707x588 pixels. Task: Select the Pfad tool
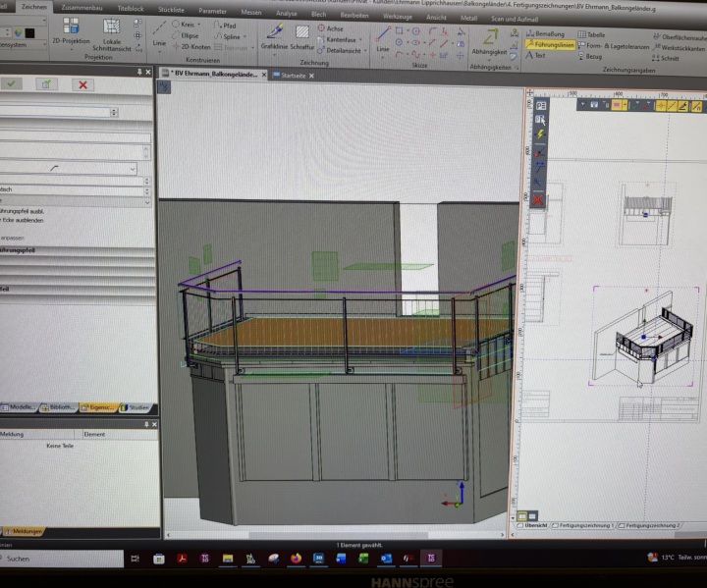225,26
